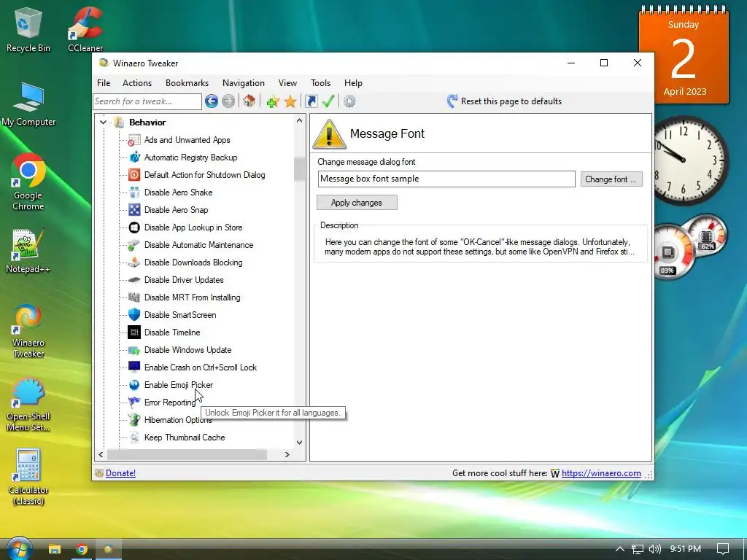Open the File menu
The height and width of the screenshot is (560, 747).
pyautogui.click(x=104, y=83)
